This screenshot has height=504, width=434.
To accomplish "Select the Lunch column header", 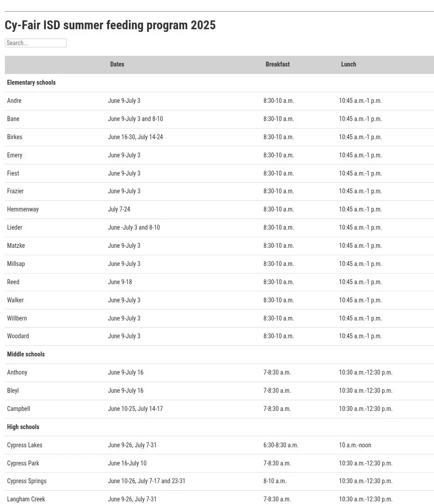I will [349, 64].
